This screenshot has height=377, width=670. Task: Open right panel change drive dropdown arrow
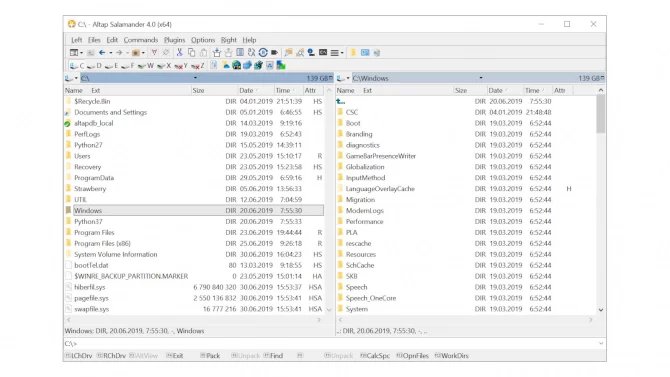coord(348,78)
